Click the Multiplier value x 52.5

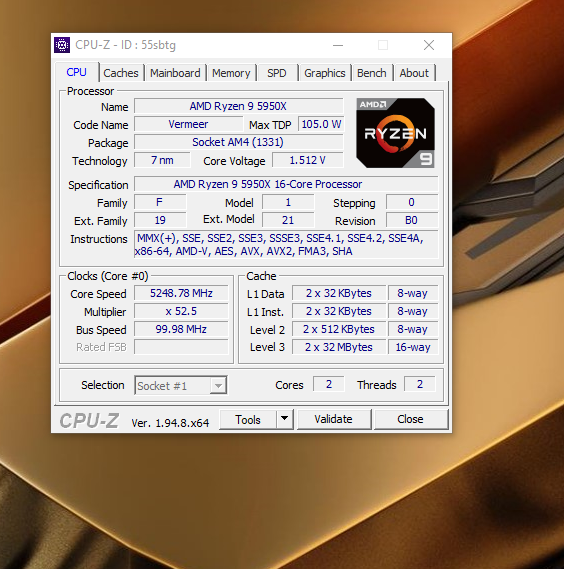(x=181, y=311)
